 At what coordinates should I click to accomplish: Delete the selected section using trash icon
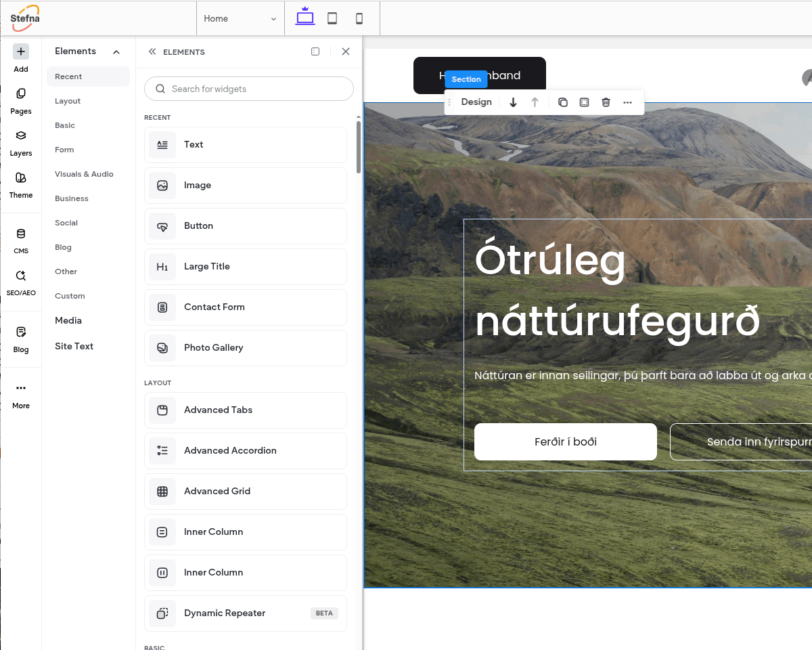[x=606, y=102]
